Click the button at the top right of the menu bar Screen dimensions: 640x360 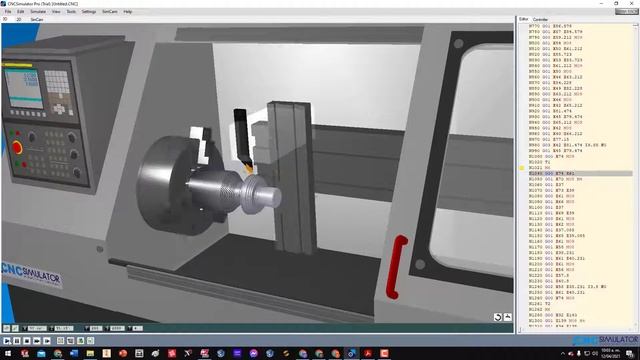626,12
